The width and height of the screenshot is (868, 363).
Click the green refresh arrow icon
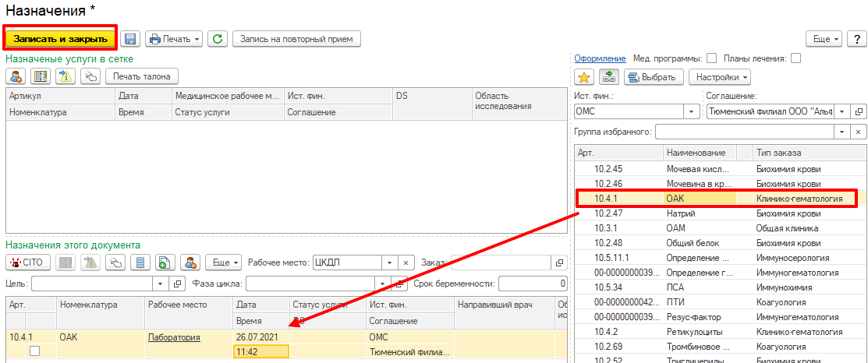click(218, 38)
